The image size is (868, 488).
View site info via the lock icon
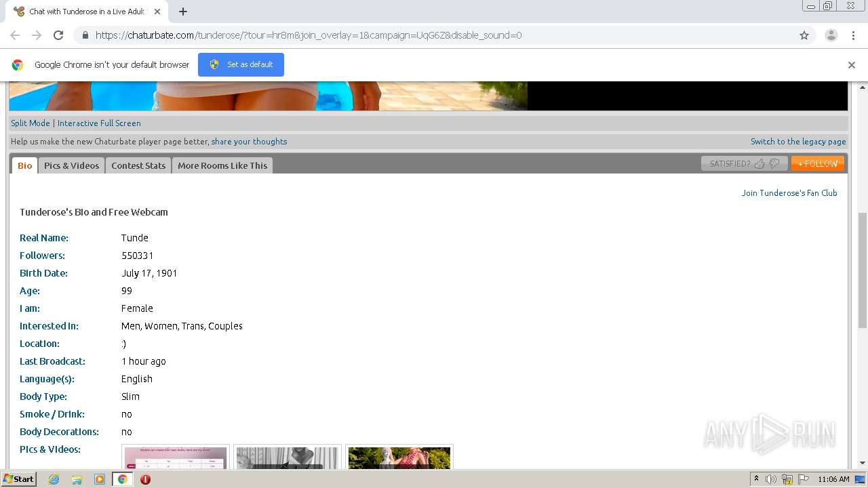pyautogui.click(x=85, y=35)
